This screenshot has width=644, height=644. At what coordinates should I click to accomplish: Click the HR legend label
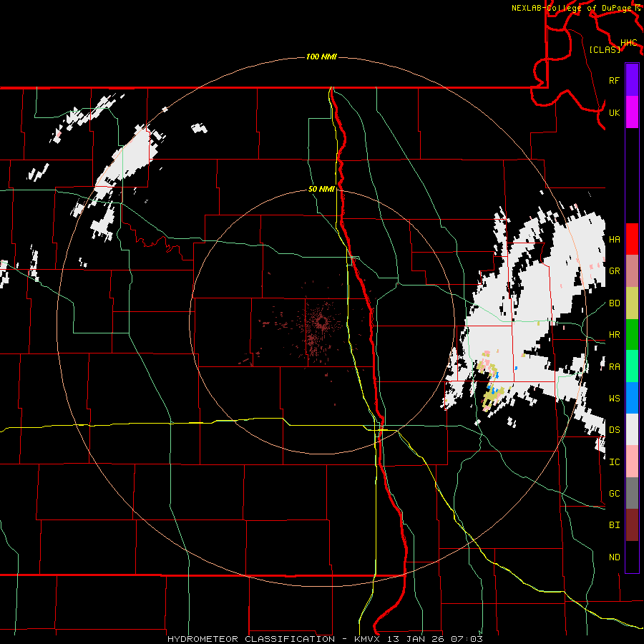[x=614, y=335]
